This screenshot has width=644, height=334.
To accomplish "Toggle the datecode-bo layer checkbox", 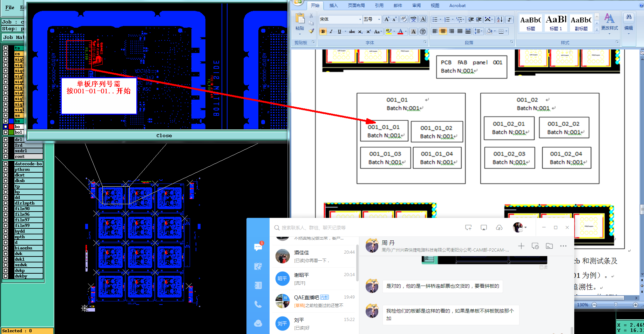I will (6, 164).
